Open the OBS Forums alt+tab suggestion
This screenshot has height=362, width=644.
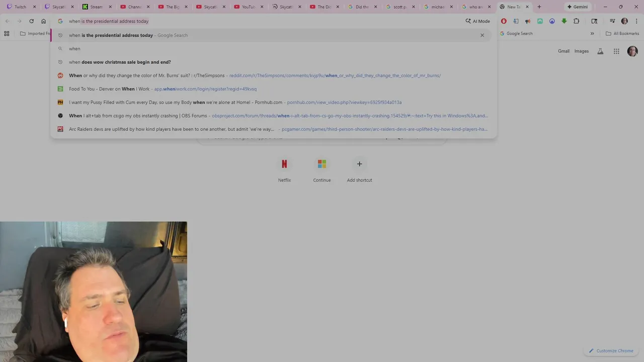point(274,116)
